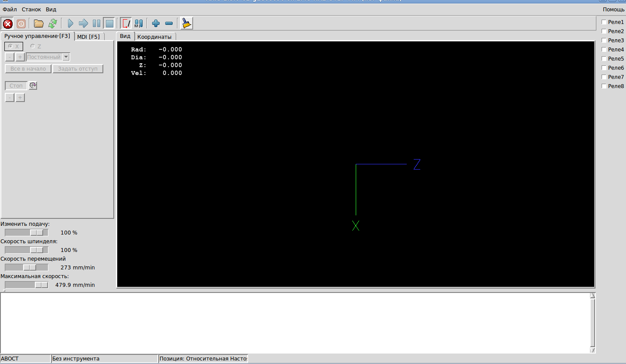The image size is (626, 364).
Task: Toggle the optional pause M1 icon
Action: 139,24
